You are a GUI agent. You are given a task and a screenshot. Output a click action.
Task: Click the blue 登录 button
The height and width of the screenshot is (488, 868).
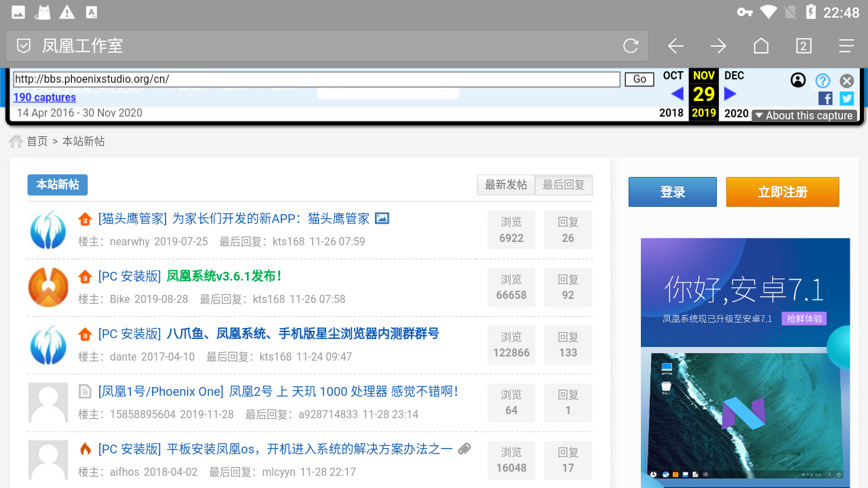click(673, 192)
